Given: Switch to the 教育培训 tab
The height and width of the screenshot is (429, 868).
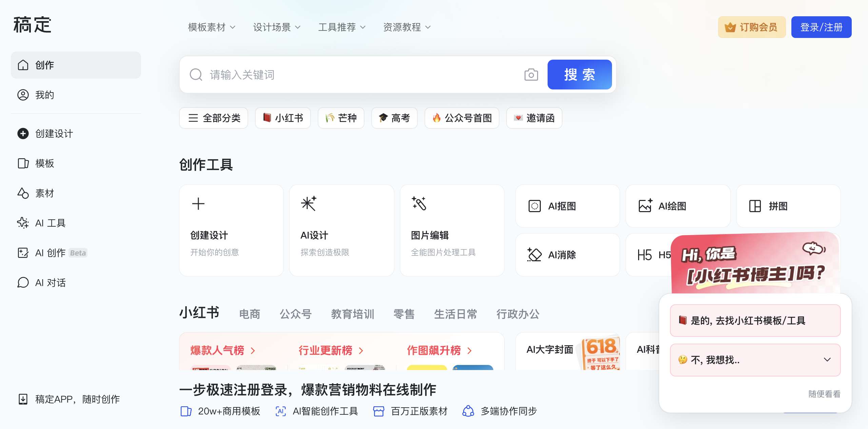Looking at the screenshot, I should click(x=352, y=314).
